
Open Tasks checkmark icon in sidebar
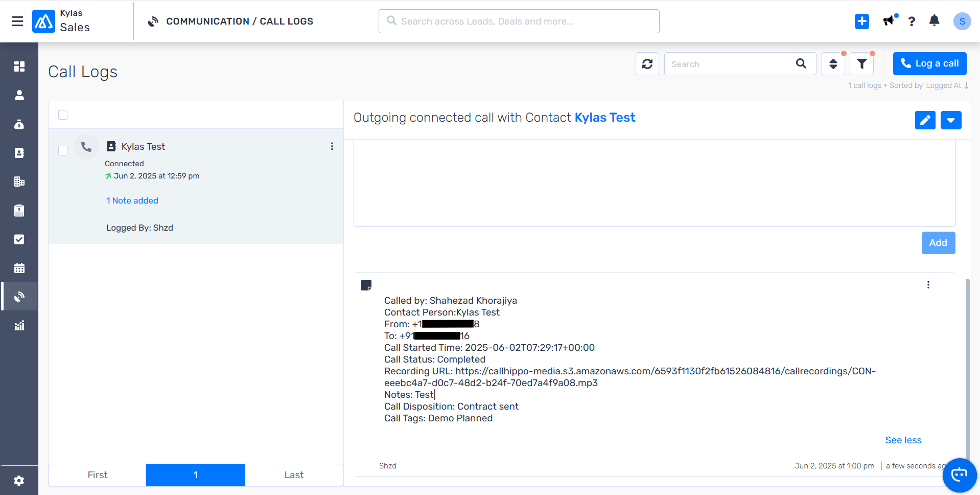[x=19, y=239]
